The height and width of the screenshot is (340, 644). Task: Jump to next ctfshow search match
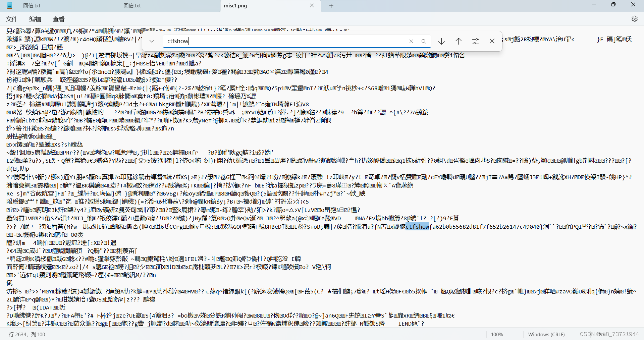pyautogui.click(x=441, y=41)
